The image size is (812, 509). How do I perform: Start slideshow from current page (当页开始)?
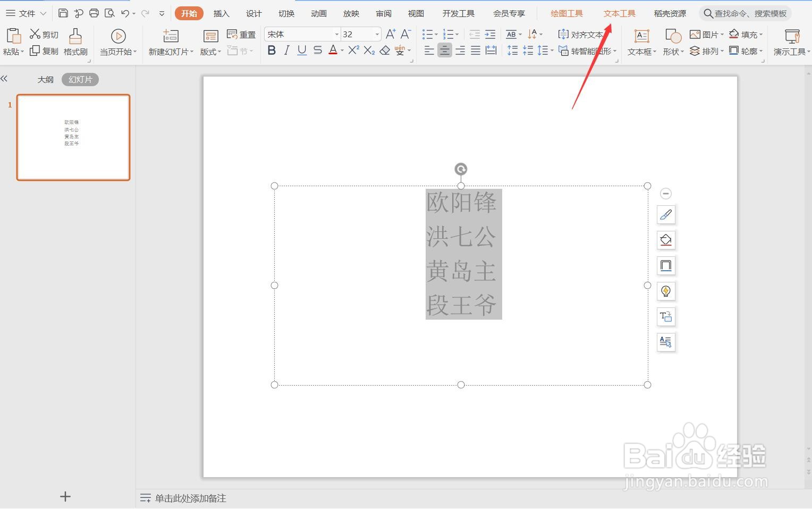click(x=118, y=42)
